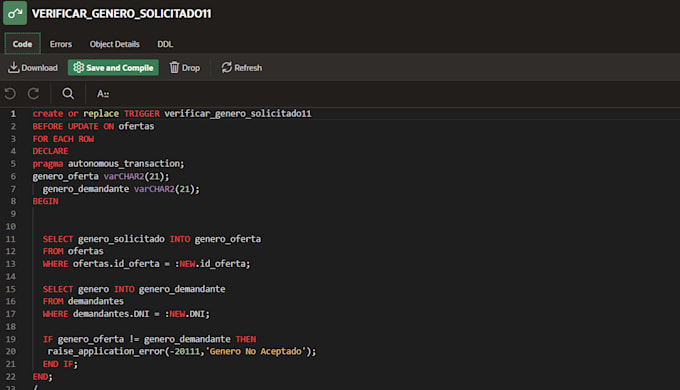
Task: Switch to the Errors tab
Action: click(61, 44)
